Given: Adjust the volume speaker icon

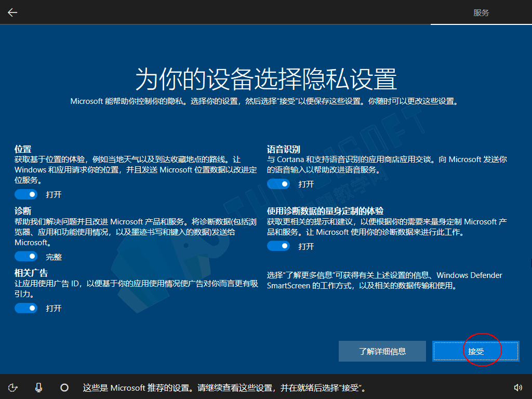Looking at the screenshot, I should click(518, 388).
